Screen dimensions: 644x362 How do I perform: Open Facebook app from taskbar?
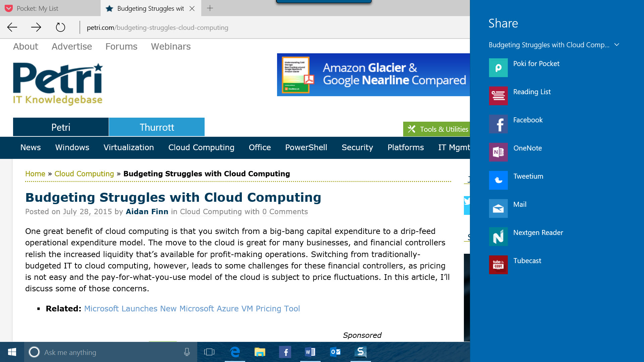click(285, 352)
